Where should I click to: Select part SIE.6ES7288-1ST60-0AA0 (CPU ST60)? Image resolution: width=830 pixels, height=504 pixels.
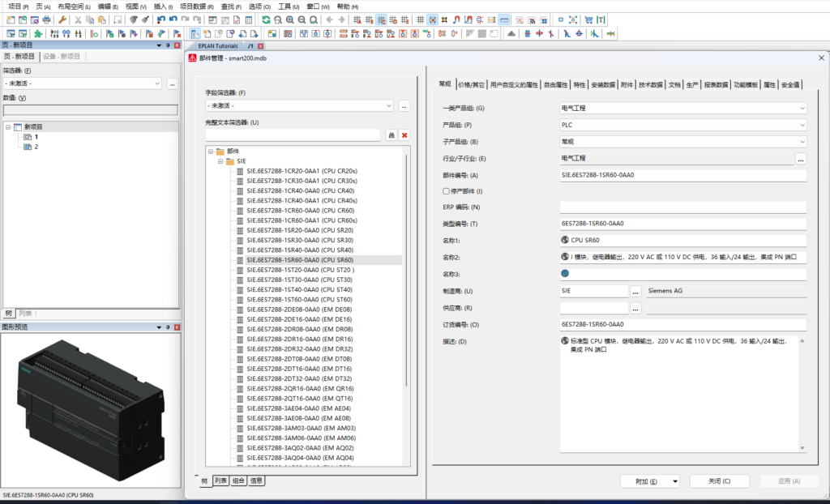(x=299, y=300)
